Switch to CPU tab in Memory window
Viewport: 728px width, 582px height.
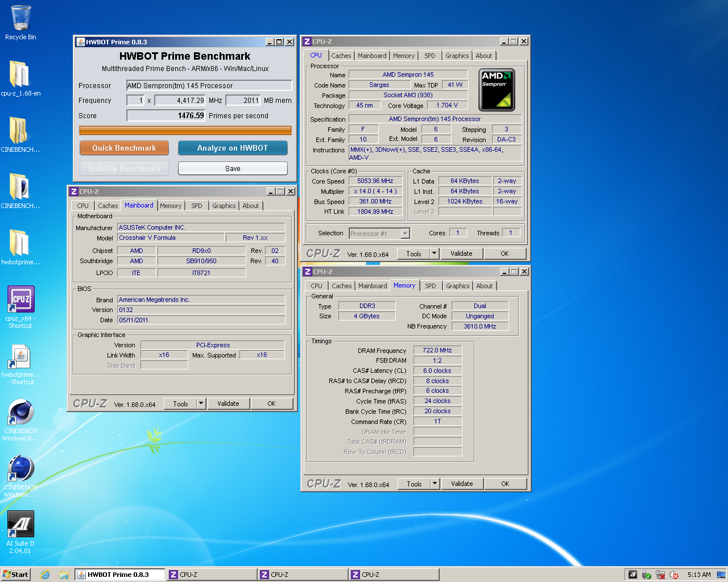tap(317, 286)
